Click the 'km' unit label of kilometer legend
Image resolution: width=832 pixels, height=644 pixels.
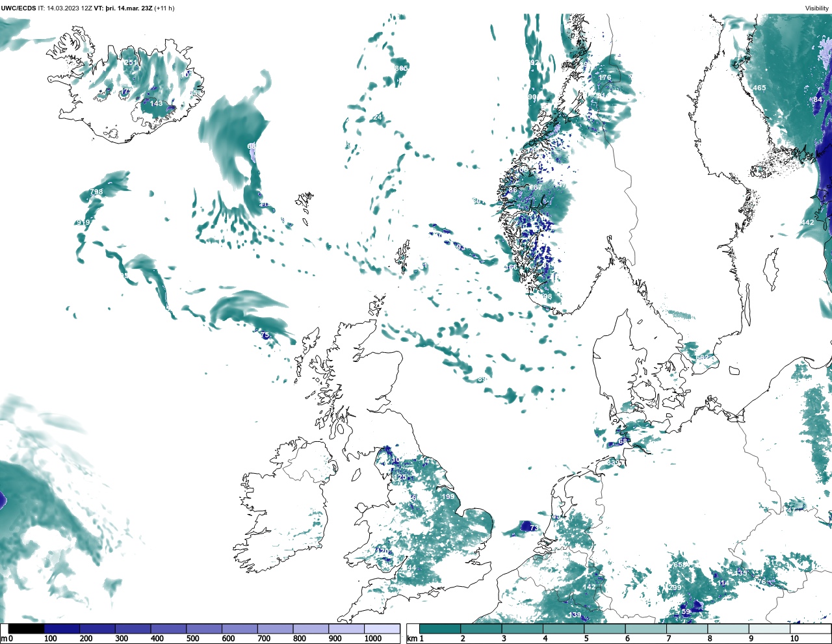point(411,639)
